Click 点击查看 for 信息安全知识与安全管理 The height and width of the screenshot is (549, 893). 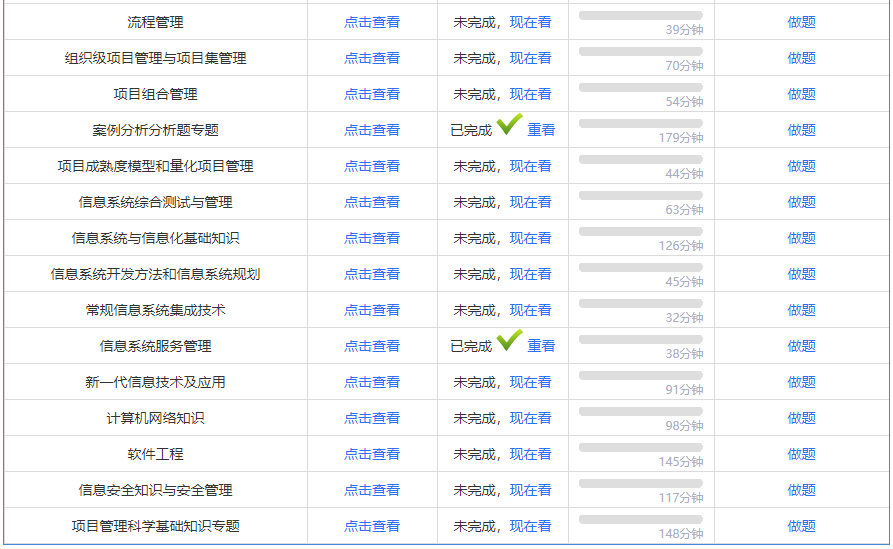point(372,490)
